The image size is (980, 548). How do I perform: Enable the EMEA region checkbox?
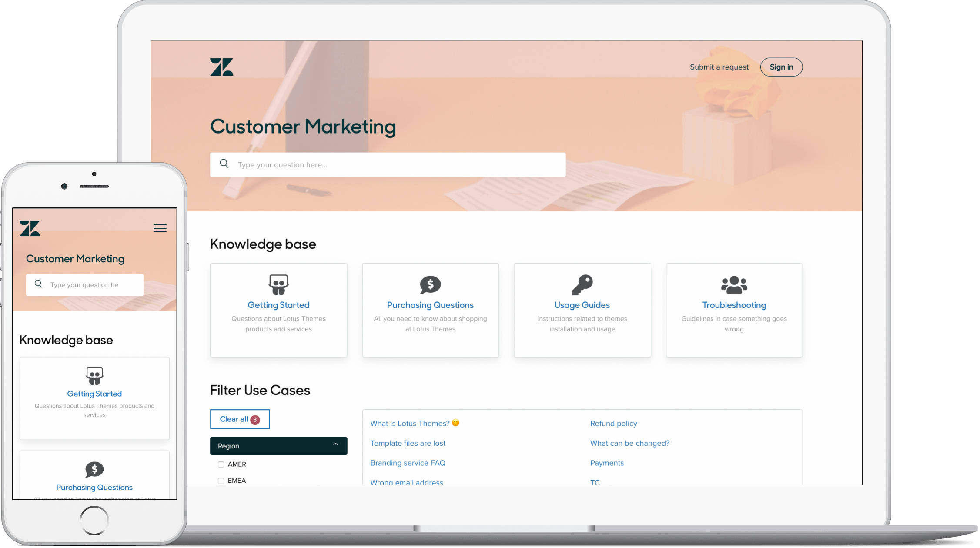point(221,480)
